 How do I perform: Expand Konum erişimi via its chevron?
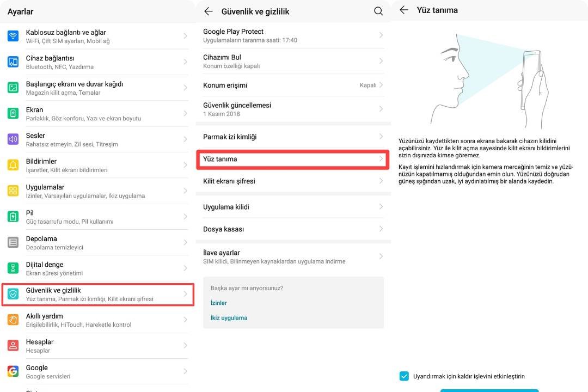[x=381, y=85]
